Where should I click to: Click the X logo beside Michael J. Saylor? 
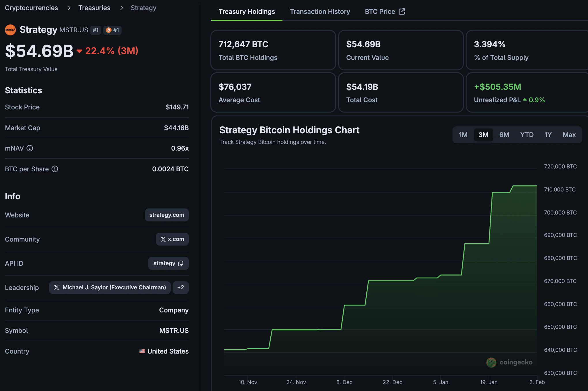click(56, 287)
